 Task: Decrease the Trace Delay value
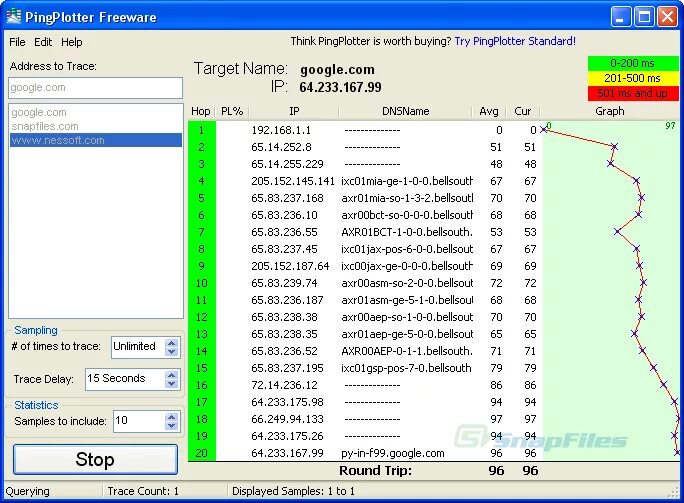pos(172,384)
